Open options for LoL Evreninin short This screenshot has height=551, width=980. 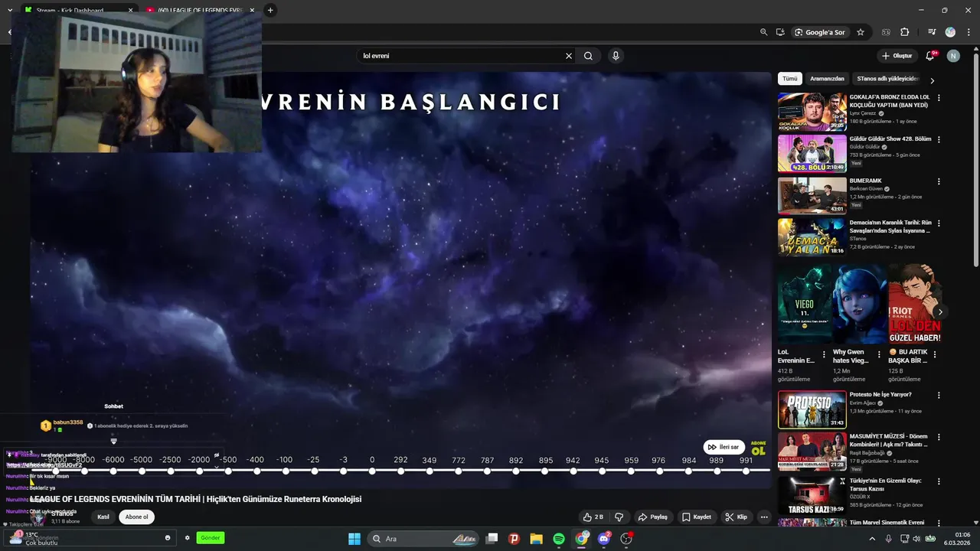(x=824, y=355)
